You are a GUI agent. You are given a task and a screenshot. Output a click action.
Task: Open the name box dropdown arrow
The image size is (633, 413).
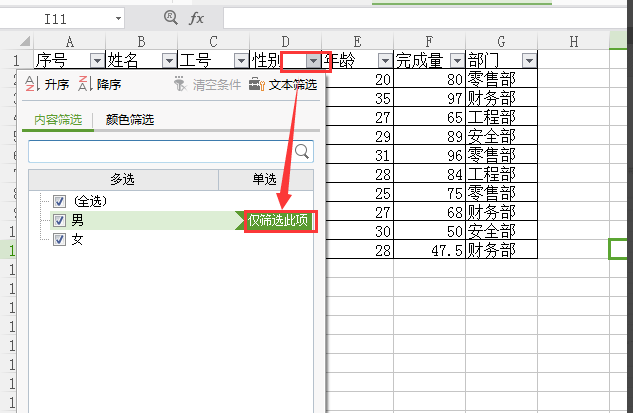click(x=118, y=18)
